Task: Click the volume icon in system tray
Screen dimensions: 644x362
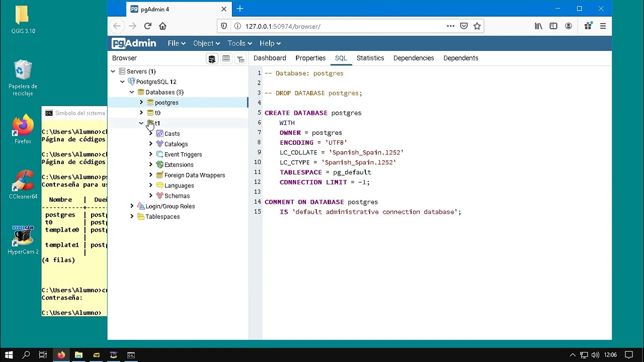Action: pos(595,355)
